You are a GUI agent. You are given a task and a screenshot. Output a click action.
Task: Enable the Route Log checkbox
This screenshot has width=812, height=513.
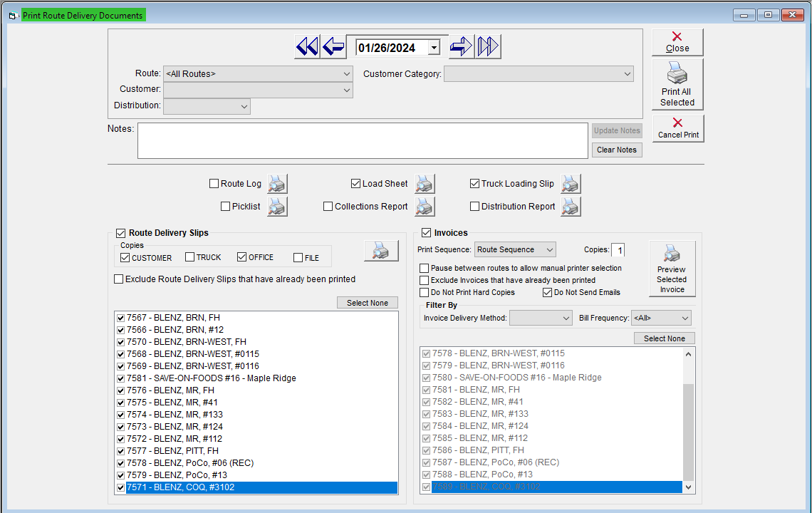(x=214, y=183)
